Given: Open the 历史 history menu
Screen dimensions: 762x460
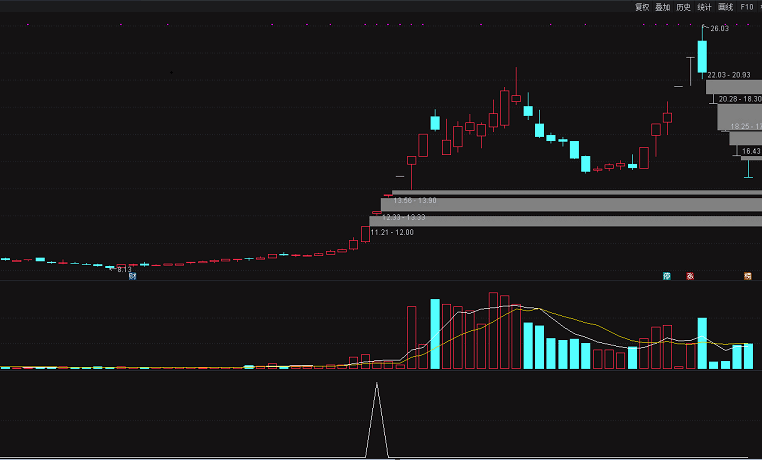Looking at the screenshot, I should coord(683,7).
